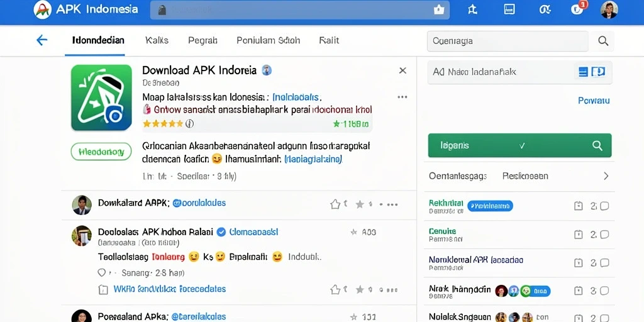Open the blue link after Ihamusinfanh

tap(313, 159)
